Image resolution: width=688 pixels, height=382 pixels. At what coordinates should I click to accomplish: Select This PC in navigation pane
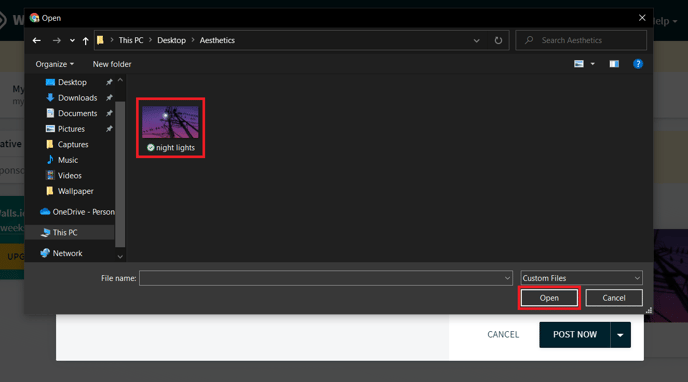click(x=64, y=232)
